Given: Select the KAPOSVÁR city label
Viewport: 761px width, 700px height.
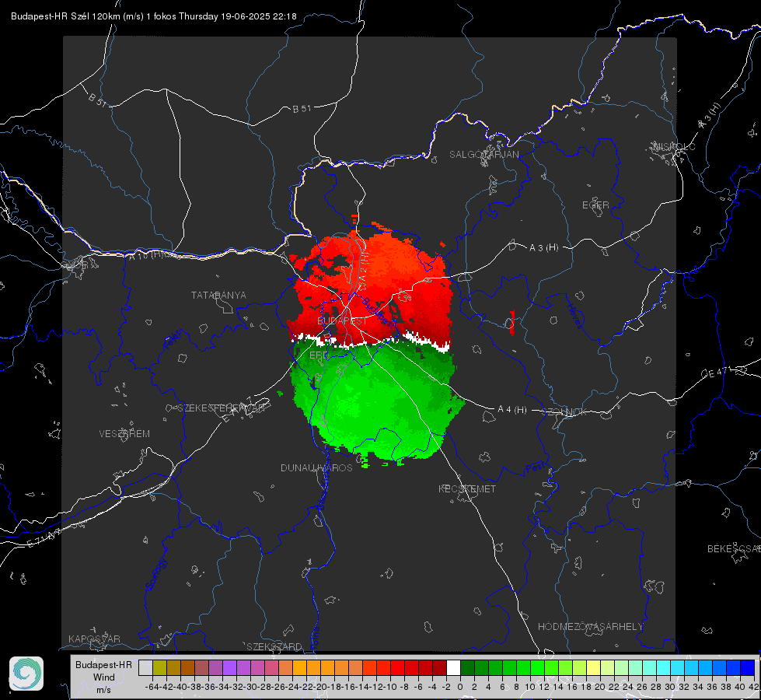Looking at the screenshot, I should pyautogui.click(x=94, y=639).
